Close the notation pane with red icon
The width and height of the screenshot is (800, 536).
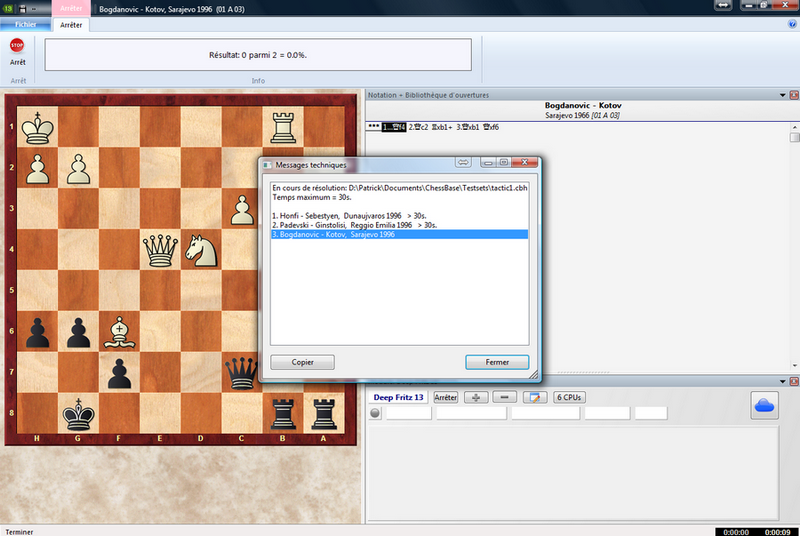point(794,95)
